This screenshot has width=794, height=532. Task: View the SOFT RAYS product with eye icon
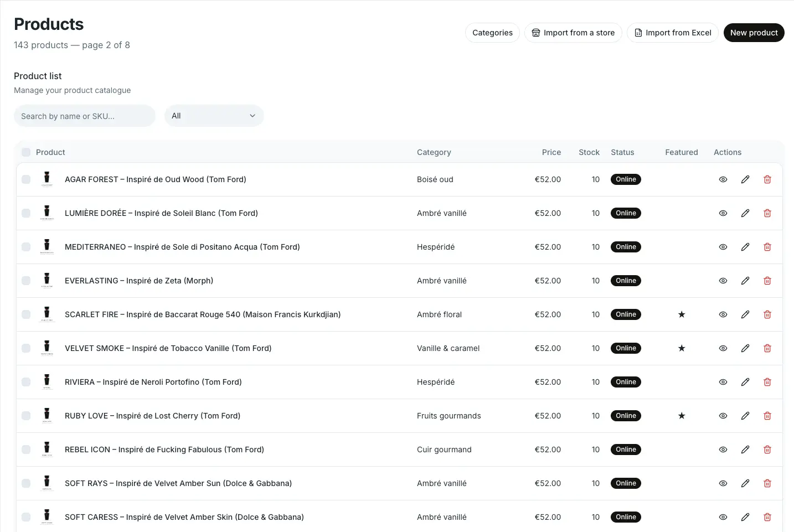tap(723, 483)
